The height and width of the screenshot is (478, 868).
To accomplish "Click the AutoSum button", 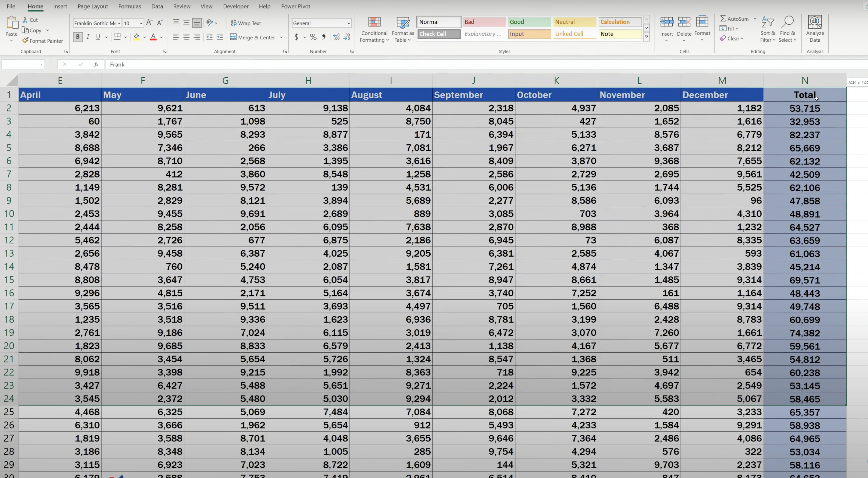I will coord(735,19).
